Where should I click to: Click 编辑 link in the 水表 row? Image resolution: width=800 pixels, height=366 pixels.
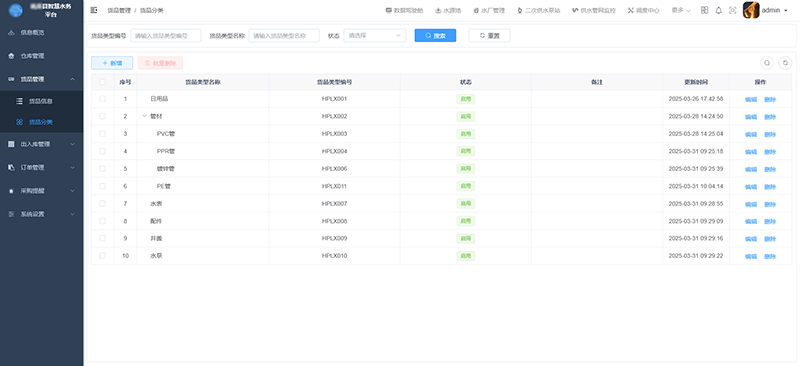(x=751, y=204)
